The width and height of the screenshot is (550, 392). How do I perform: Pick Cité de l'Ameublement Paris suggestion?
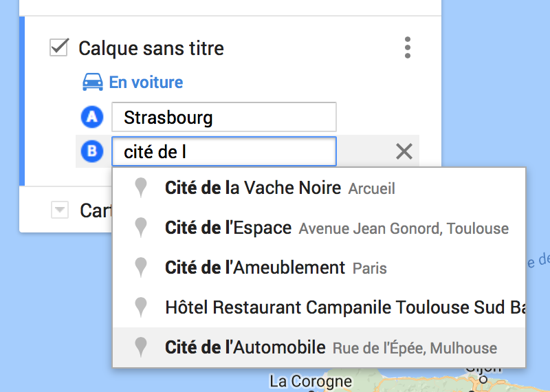click(x=319, y=268)
